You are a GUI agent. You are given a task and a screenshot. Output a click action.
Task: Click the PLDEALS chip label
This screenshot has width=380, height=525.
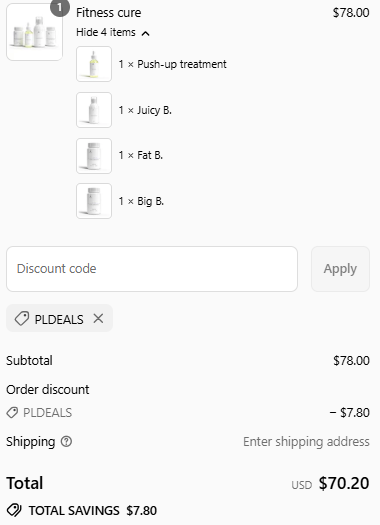point(59,319)
